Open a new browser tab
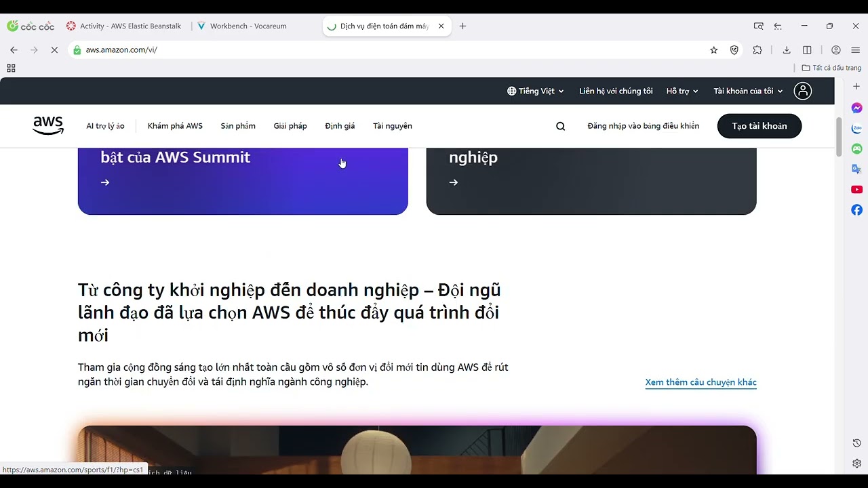 (463, 26)
